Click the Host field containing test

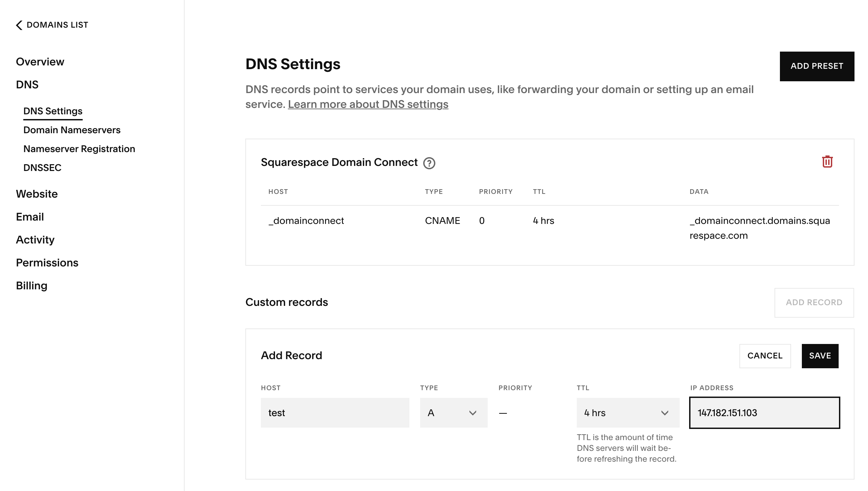(x=335, y=412)
